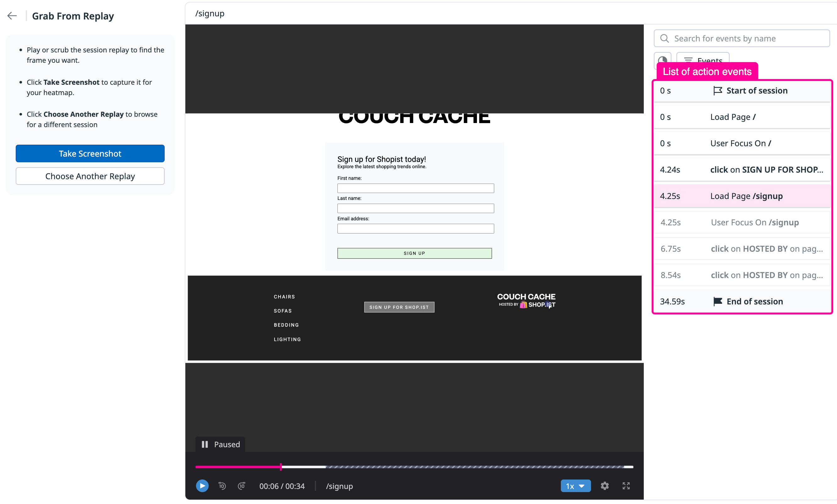The image size is (837, 504).
Task: Select the Start of session event
Action: [x=742, y=91]
